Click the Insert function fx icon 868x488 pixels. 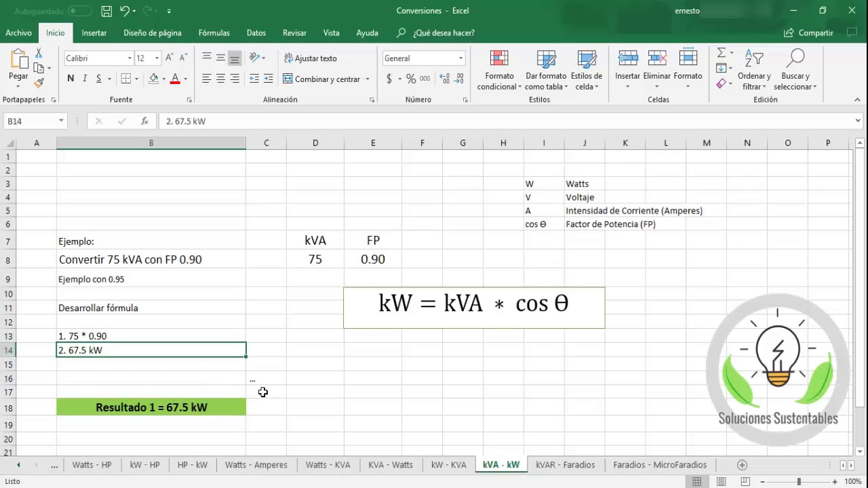tap(144, 121)
